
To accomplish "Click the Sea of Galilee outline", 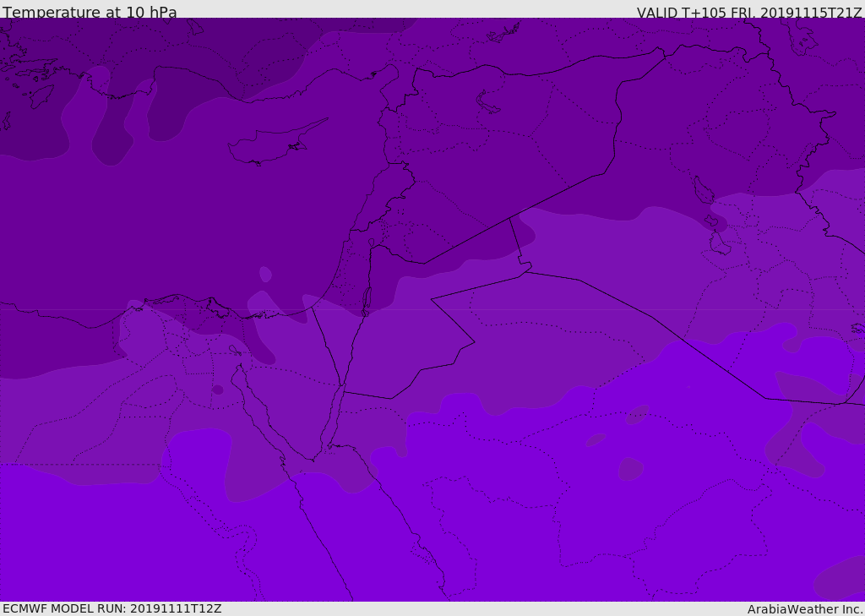I will [371, 243].
